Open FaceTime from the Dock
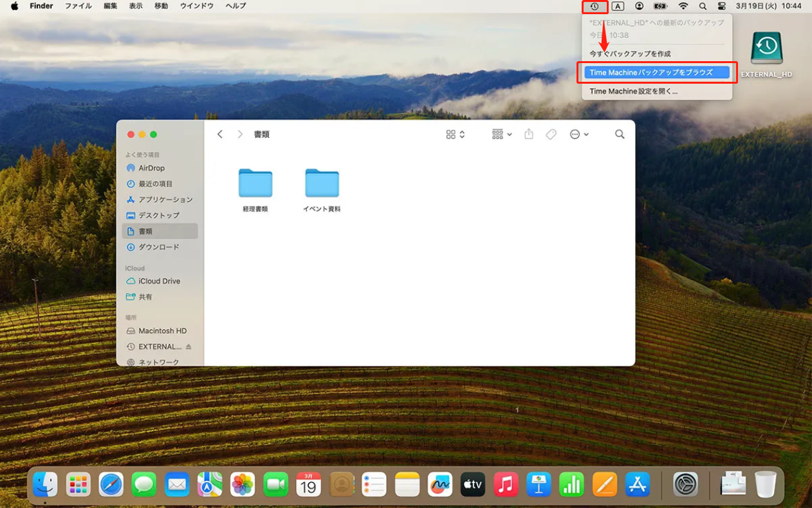 click(275, 484)
